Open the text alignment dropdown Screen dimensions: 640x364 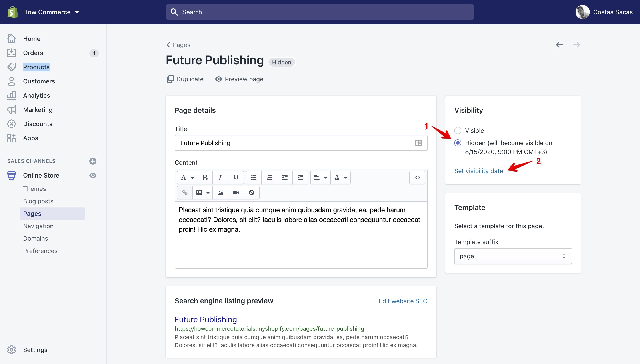click(320, 178)
